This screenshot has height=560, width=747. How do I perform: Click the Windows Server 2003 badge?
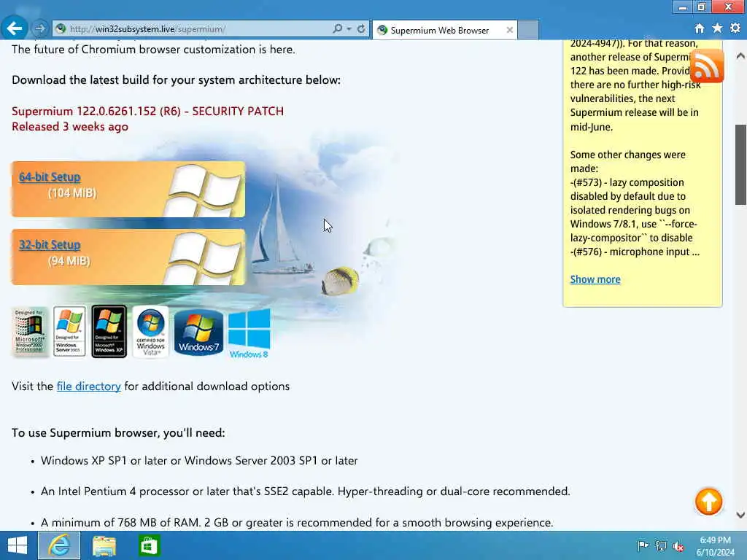pos(69,332)
